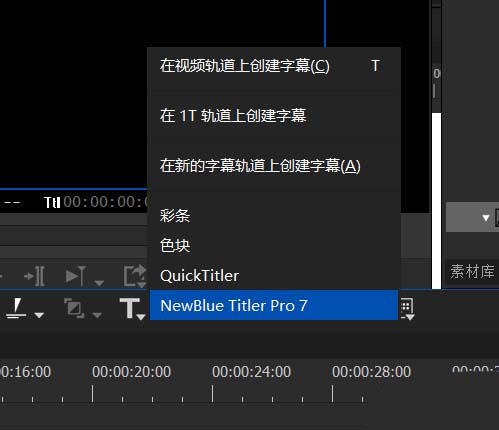Expand the gray dropdown arrow above 素材库
The image size is (499, 430).
point(486,218)
